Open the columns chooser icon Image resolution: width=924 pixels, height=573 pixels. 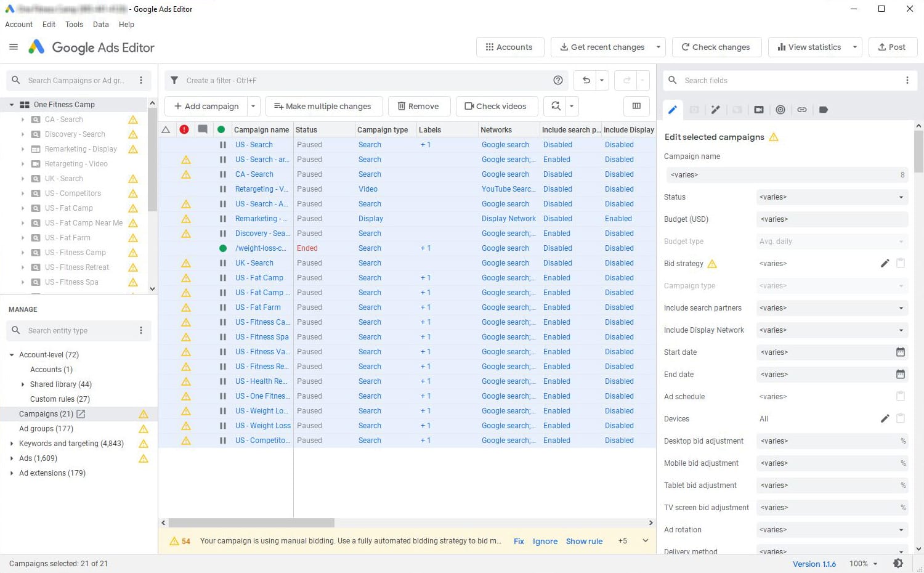tap(636, 106)
